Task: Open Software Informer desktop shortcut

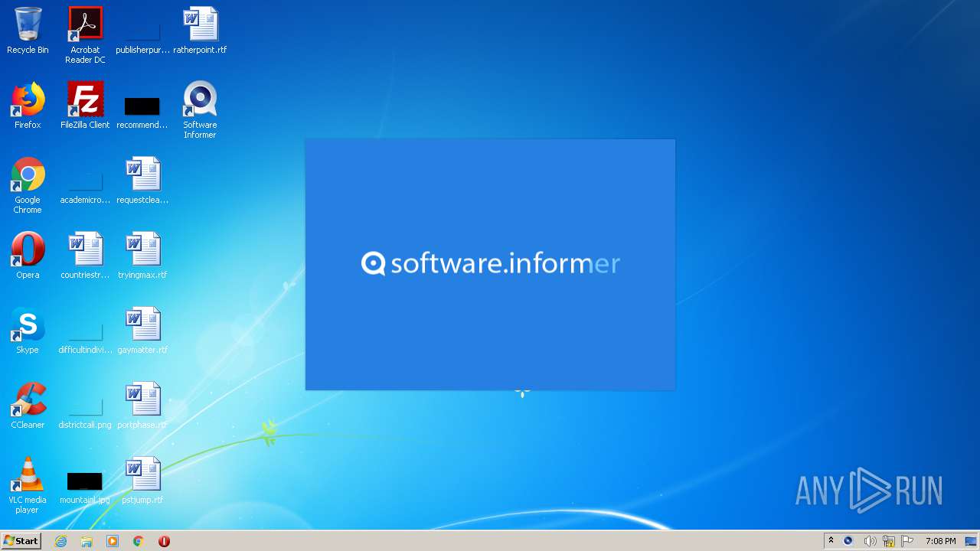Action: 200,110
